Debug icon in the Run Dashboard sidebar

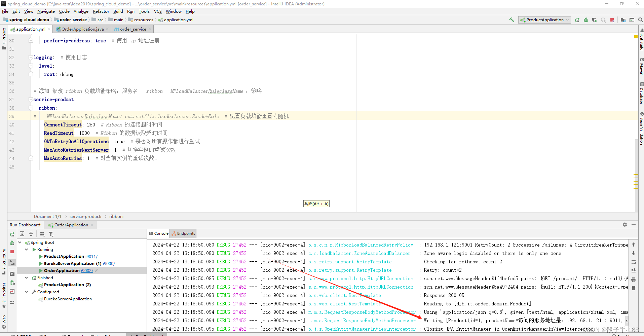coord(12,243)
